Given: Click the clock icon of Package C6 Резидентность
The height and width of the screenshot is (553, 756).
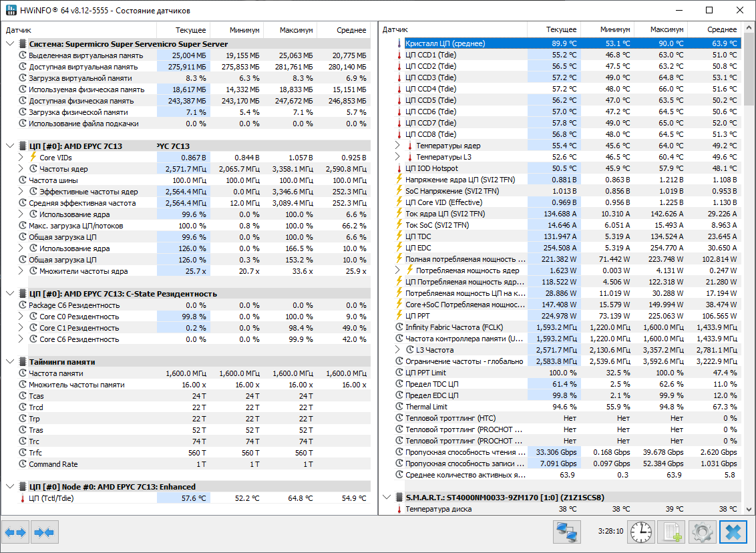Looking at the screenshot, I should coord(23,305).
